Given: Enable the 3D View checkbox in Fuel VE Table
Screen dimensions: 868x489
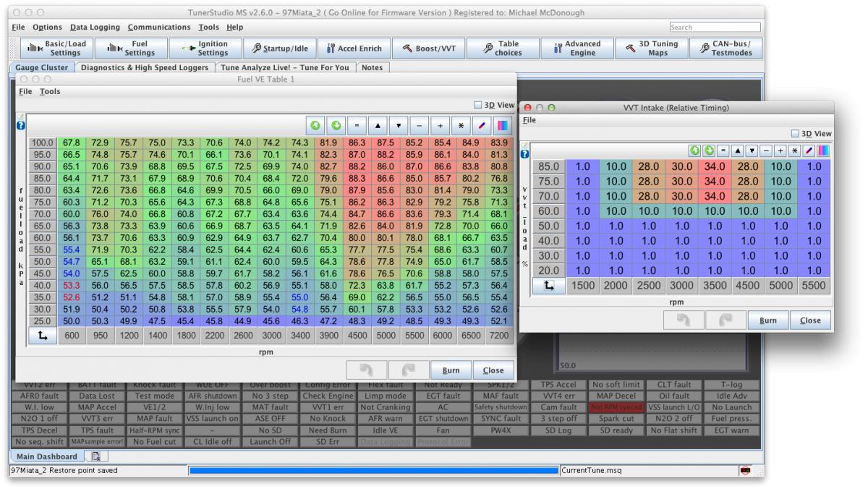Looking at the screenshot, I should point(478,105).
